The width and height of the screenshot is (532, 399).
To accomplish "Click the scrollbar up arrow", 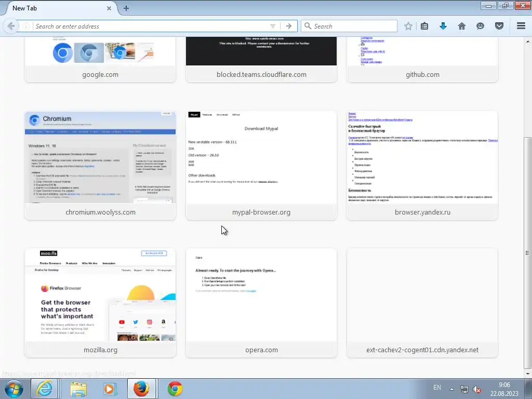I will (527, 41).
